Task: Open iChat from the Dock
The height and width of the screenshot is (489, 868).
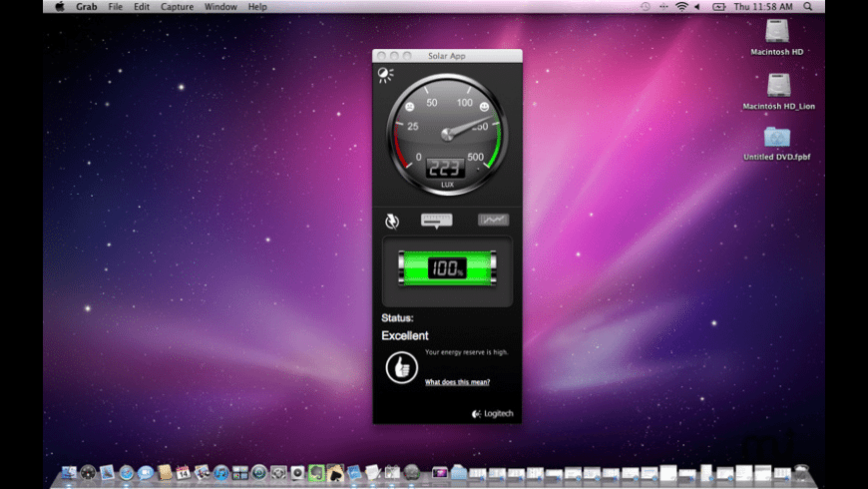Action: (x=145, y=472)
